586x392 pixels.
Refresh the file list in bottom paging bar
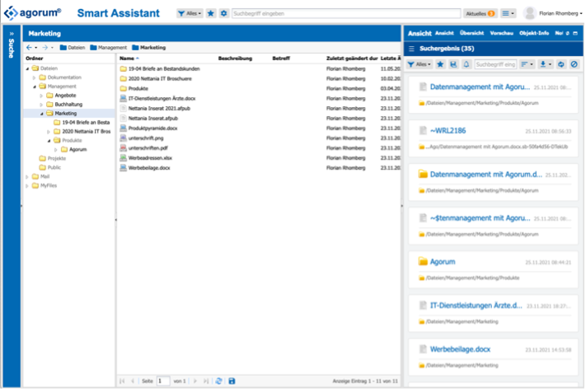[218, 381]
